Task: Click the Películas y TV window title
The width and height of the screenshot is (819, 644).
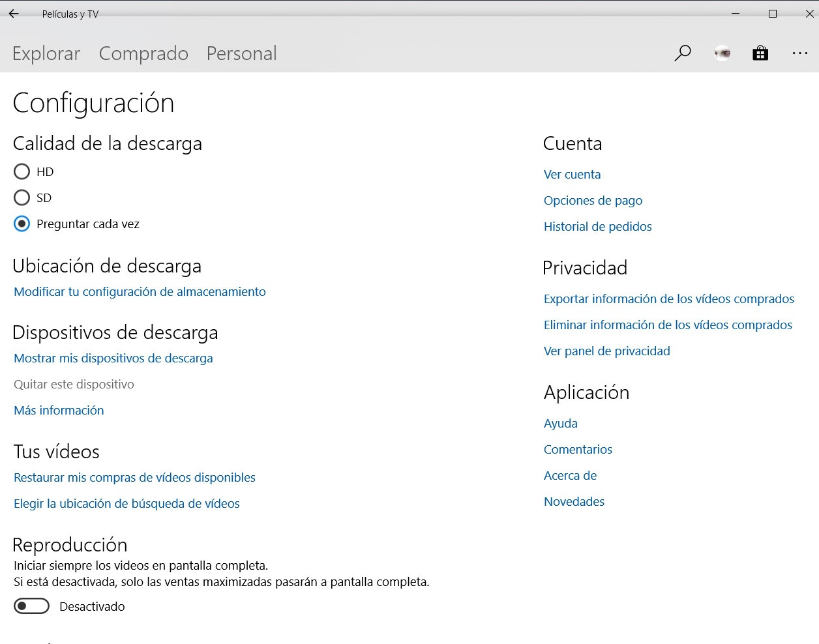Action: [70, 14]
